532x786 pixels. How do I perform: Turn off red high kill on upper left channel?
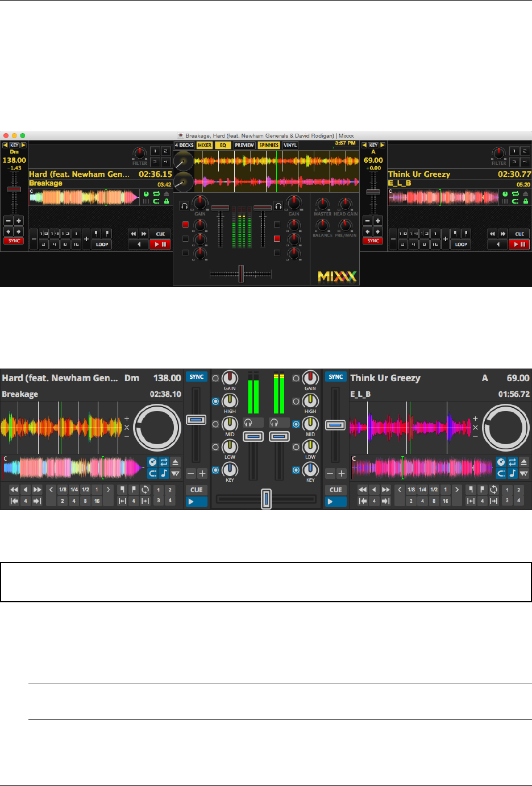coord(185,224)
